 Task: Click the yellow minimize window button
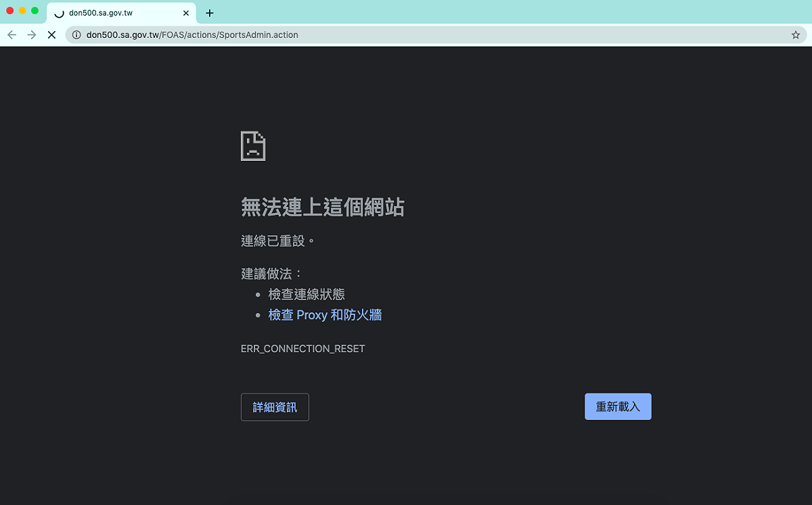click(22, 11)
